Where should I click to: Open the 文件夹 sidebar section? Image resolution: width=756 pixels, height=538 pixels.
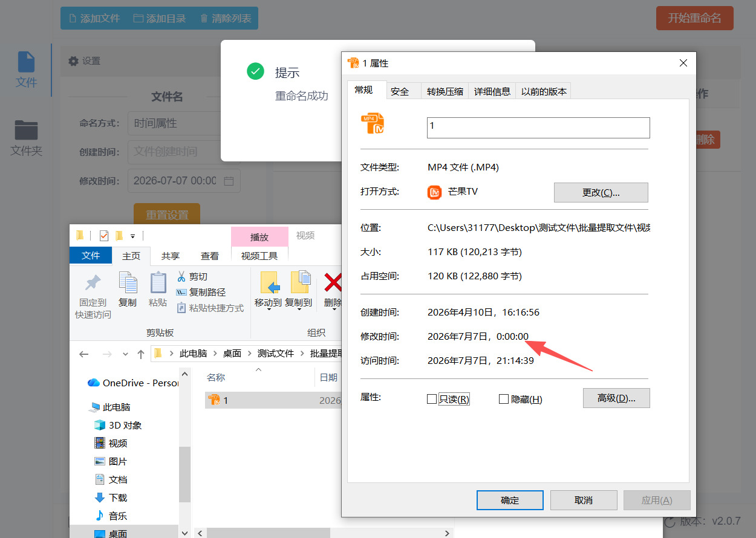26,138
